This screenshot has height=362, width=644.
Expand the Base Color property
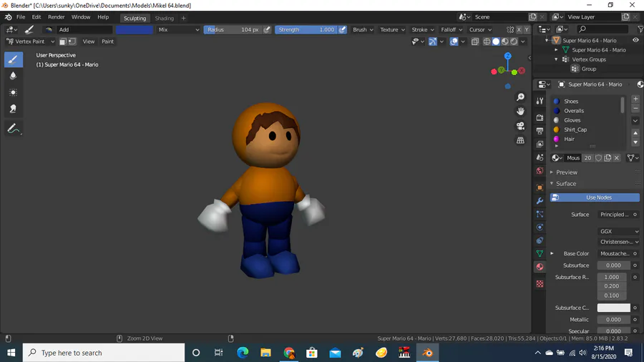point(552,254)
